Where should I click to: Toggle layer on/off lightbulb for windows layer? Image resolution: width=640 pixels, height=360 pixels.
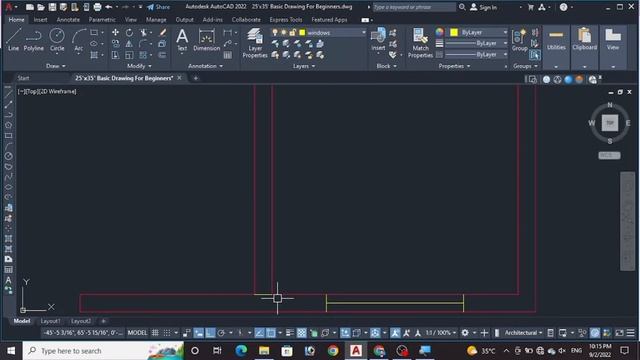pos(275,33)
